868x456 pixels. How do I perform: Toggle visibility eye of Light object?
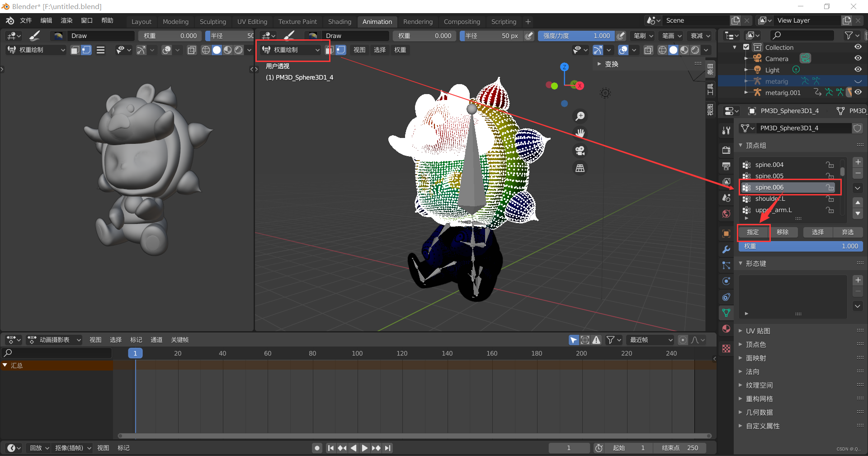click(x=858, y=70)
